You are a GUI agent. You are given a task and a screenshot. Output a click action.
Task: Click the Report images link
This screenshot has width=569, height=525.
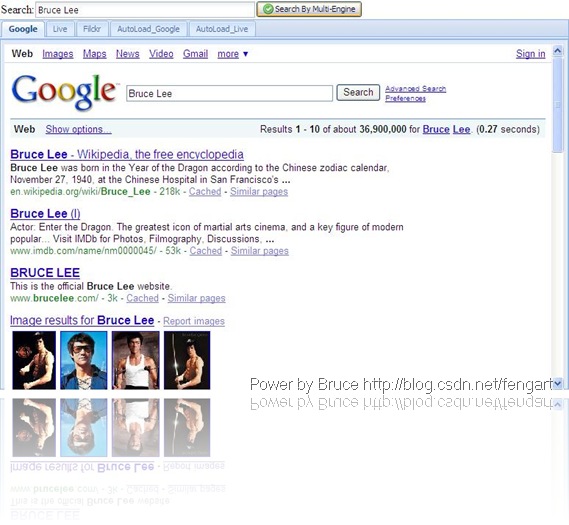[194, 321]
